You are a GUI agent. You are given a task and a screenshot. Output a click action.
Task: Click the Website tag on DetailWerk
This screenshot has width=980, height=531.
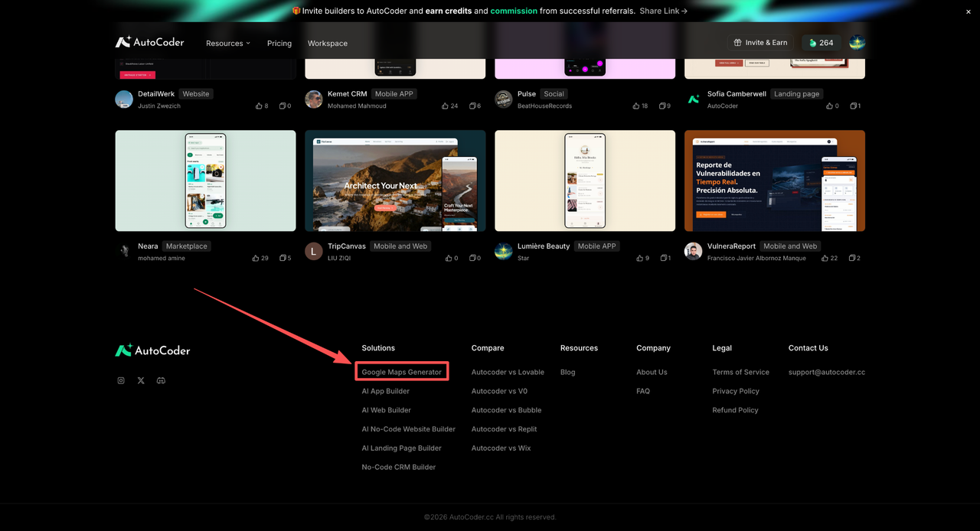click(196, 94)
